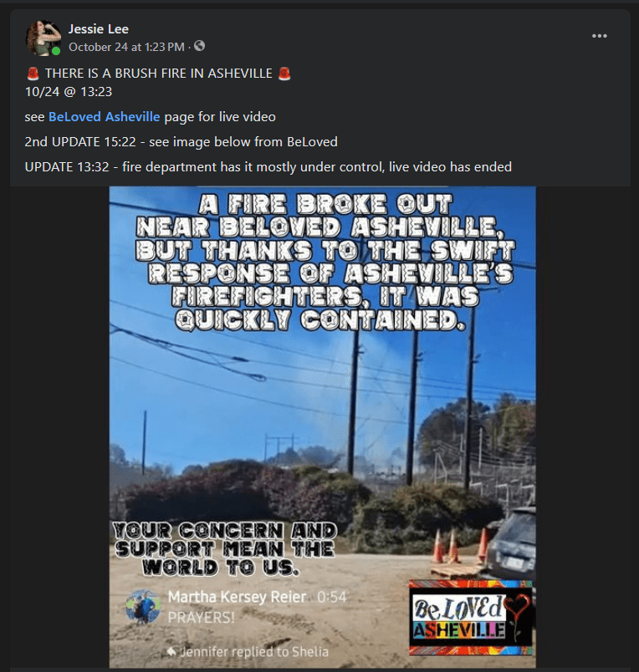Click the second red siren emoji
The image size is (639, 672).
pos(284,74)
